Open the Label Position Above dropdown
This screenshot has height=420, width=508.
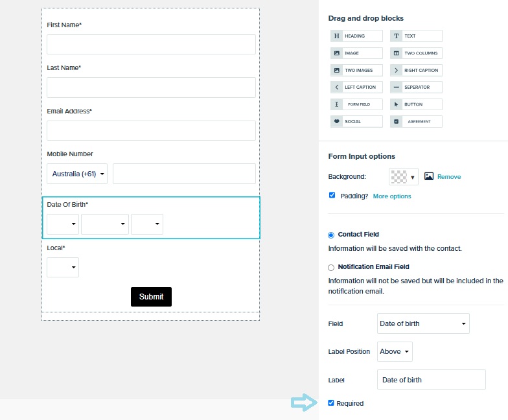pos(395,351)
